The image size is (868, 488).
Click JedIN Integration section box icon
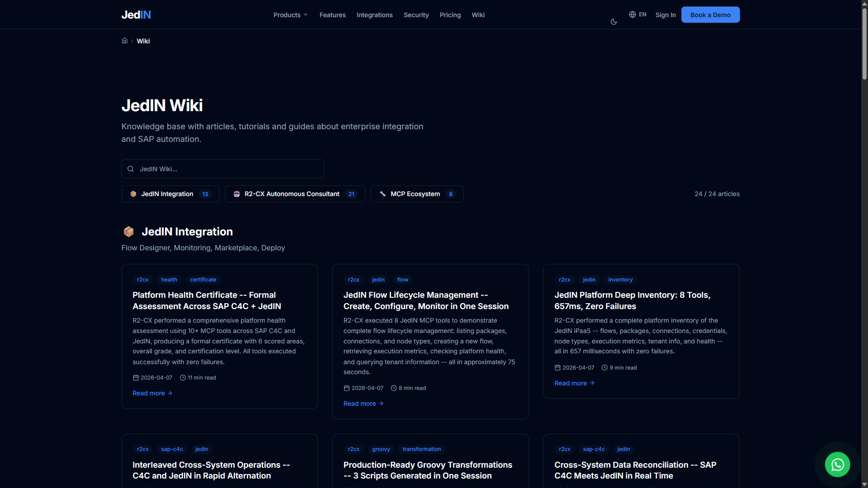[129, 232]
